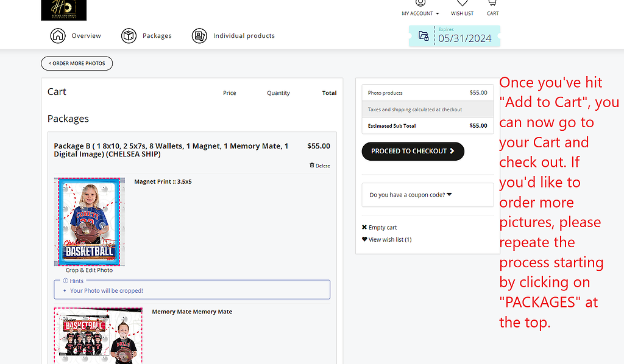The image size is (624, 364).
Task: Go to the Packages tab
Action: pyautogui.click(x=146, y=36)
